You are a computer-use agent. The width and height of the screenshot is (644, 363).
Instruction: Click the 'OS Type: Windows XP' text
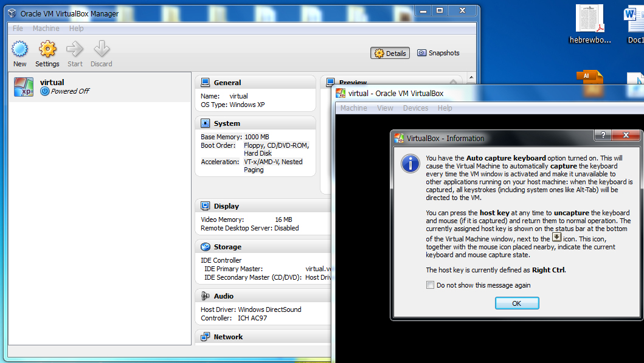(x=232, y=105)
